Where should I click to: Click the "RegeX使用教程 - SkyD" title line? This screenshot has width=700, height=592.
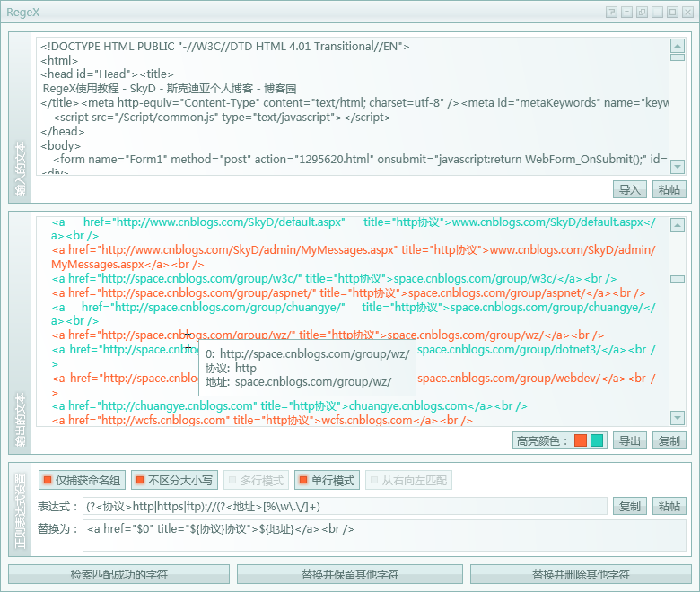[x=170, y=88]
